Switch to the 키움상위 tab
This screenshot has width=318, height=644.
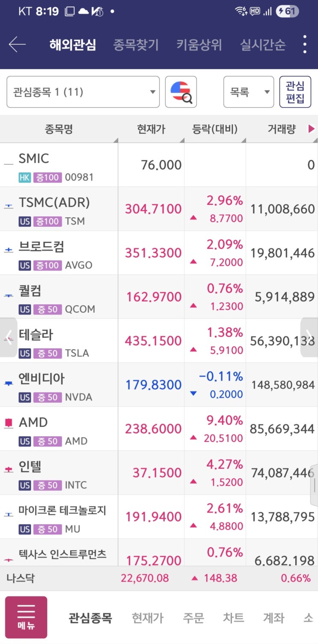[199, 45]
